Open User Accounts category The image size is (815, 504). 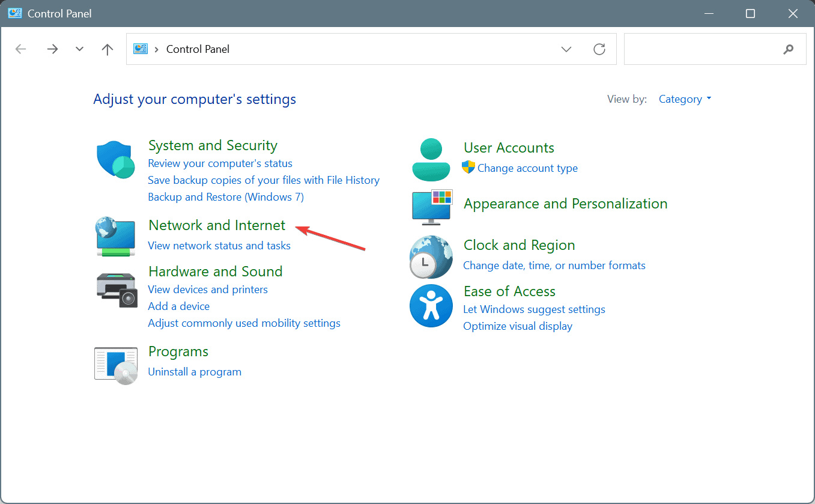(x=509, y=148)
